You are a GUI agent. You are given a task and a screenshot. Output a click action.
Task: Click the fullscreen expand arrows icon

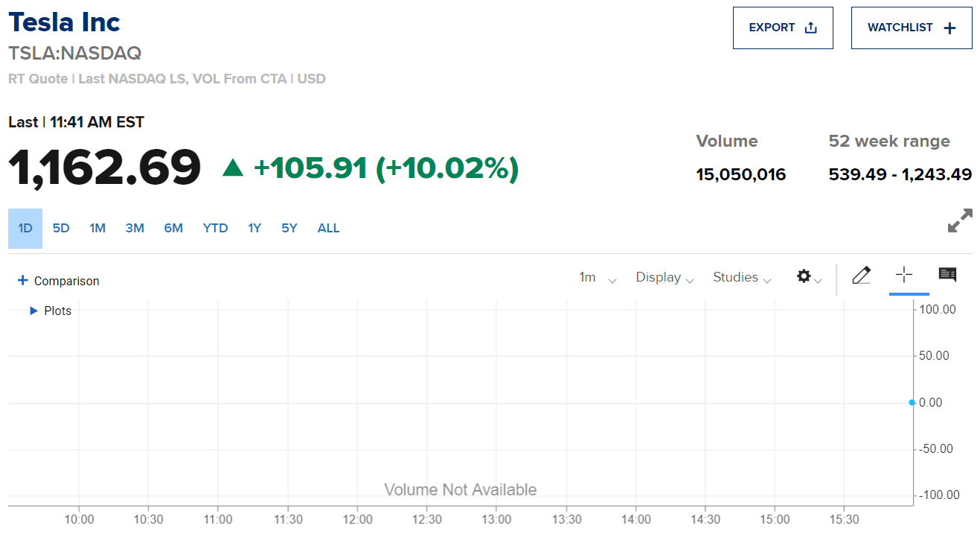click(960, 220)
